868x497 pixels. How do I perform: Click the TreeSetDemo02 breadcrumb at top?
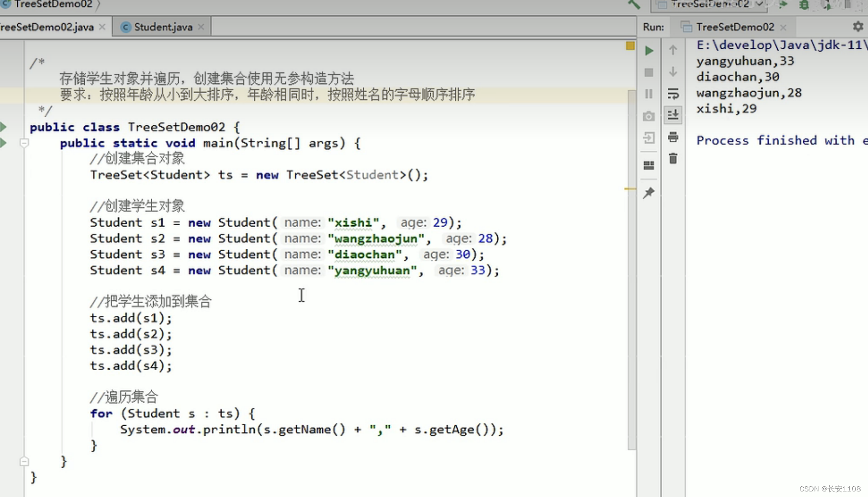pos(48,4)
